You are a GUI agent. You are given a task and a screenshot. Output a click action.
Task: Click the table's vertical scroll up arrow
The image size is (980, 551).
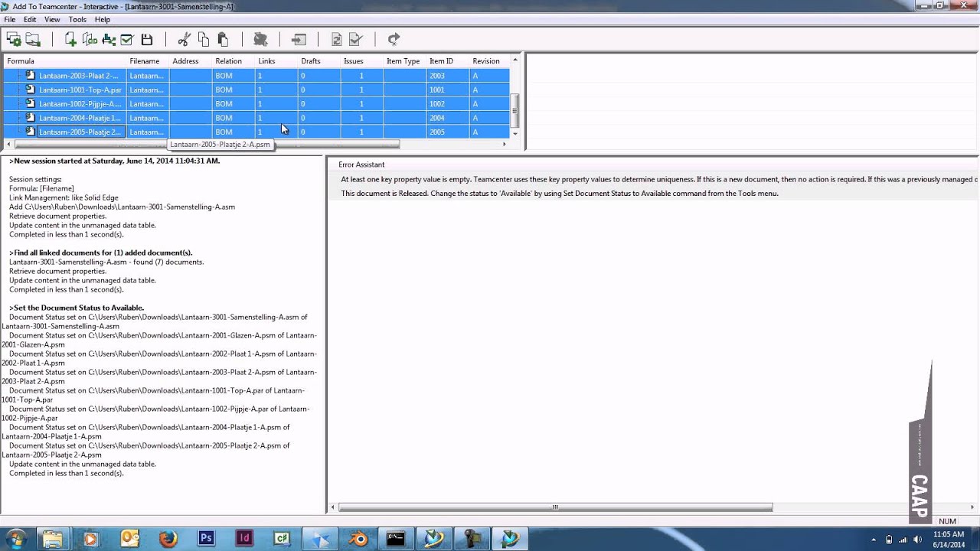(x=515, y=60)
